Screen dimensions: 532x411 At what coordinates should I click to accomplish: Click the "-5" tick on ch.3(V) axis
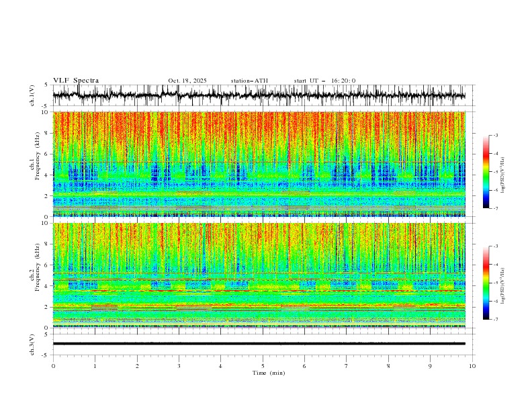click(46, 355)
